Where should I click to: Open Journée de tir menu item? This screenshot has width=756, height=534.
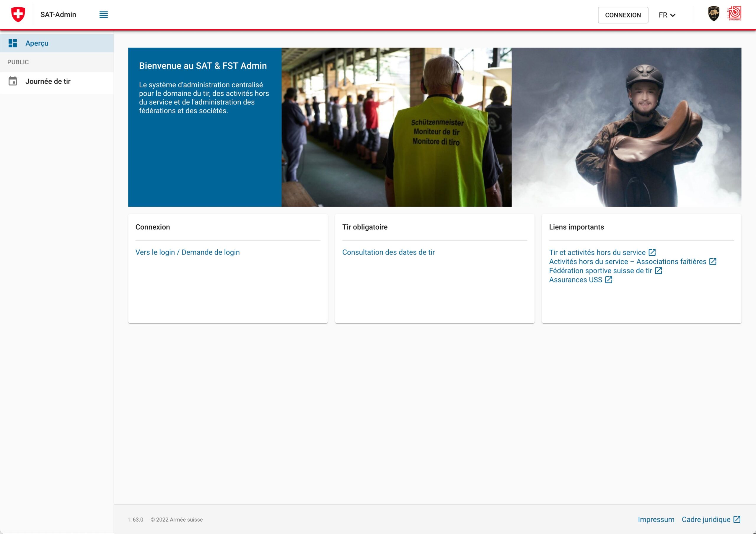click(x=48, y=81)
